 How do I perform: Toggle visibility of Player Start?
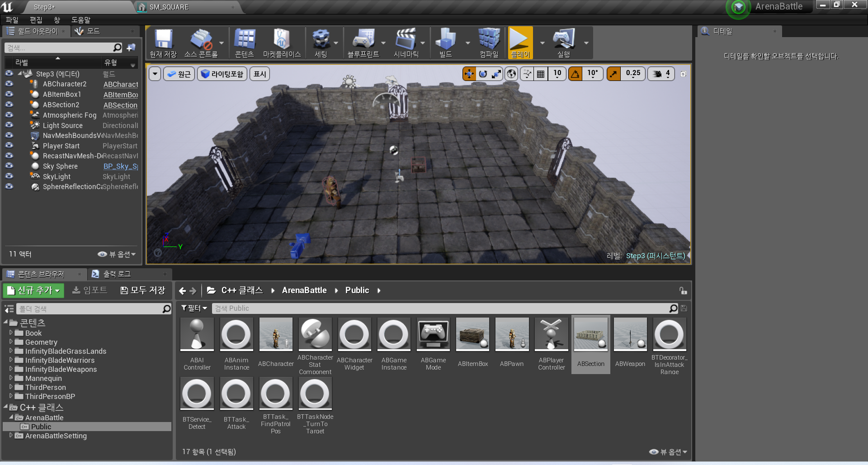(x=9, y=145)
